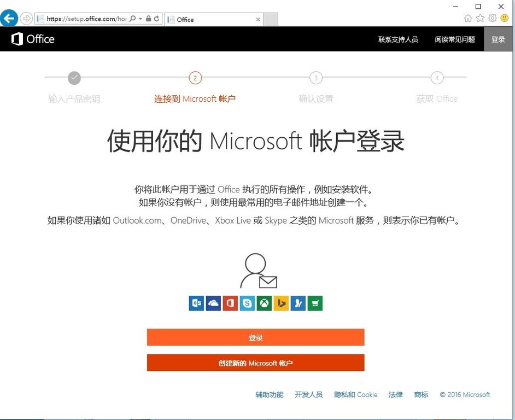
Task: Click the yellow Bing tile icon
Action: 281,303
